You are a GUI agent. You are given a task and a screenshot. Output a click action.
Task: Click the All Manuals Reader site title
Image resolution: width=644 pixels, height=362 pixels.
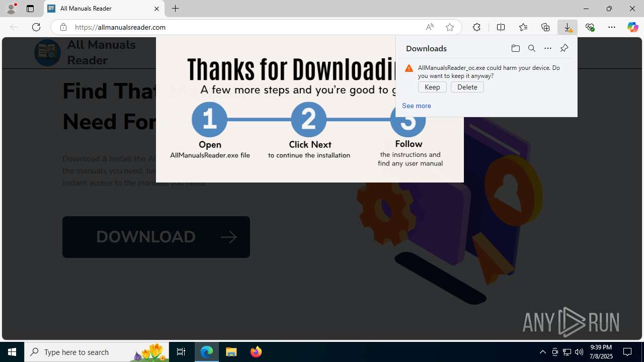(101, 52)
